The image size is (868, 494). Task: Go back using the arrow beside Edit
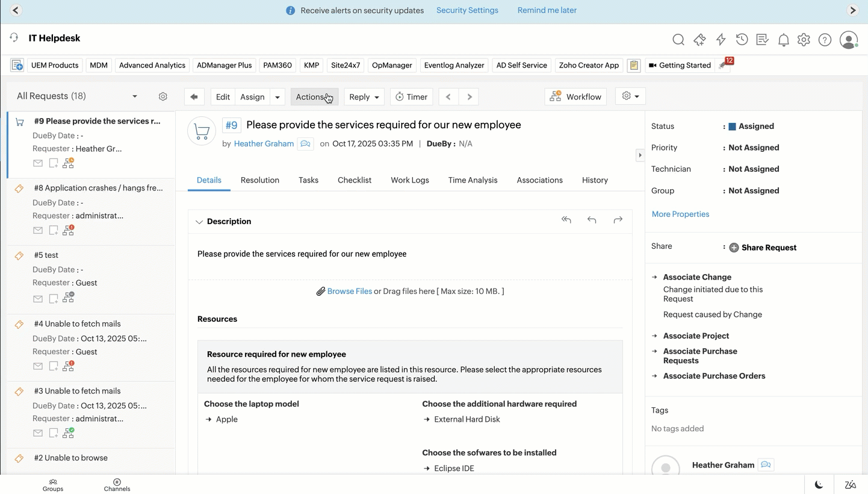(194, 96)
